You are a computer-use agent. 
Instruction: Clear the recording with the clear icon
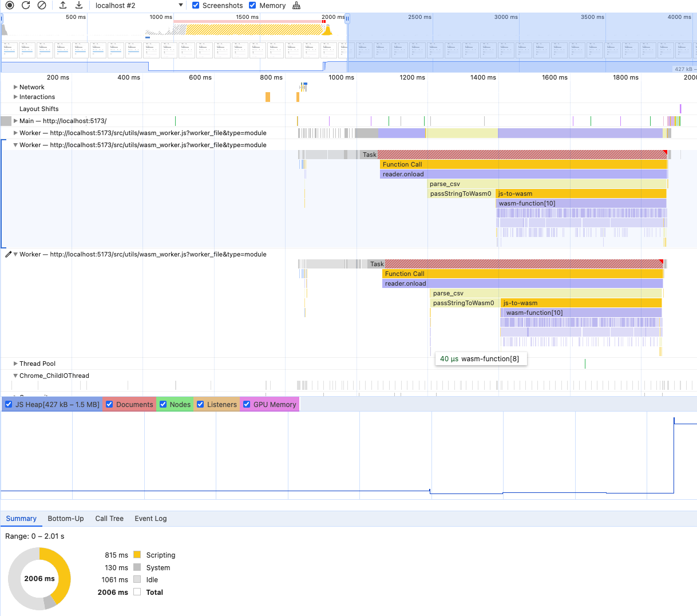point(42,5)
